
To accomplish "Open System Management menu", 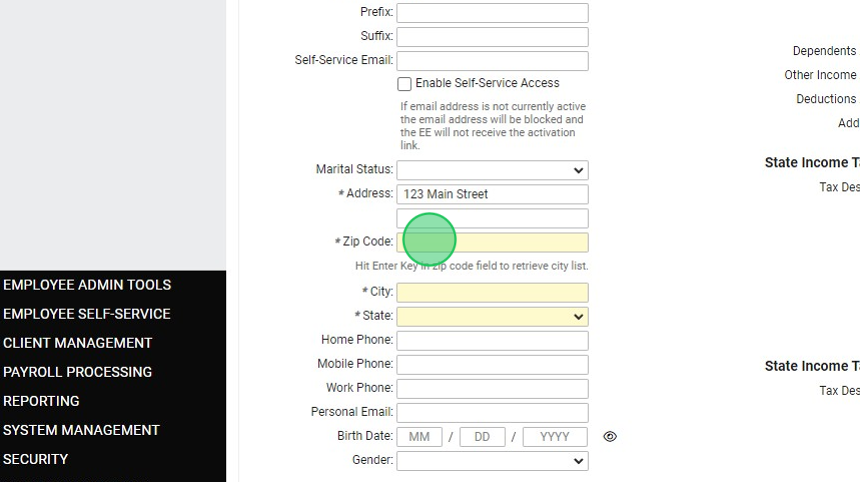I will pos(82,430).
